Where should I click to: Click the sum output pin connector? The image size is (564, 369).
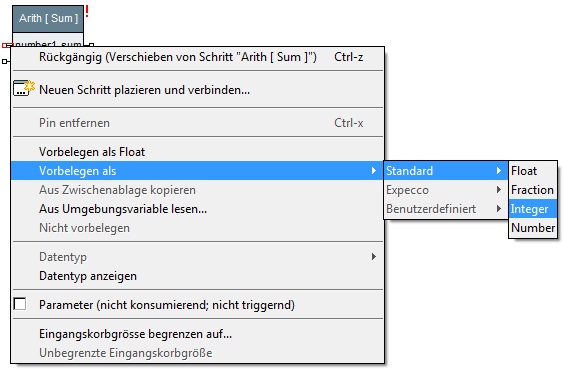click(x=91, y=45)
